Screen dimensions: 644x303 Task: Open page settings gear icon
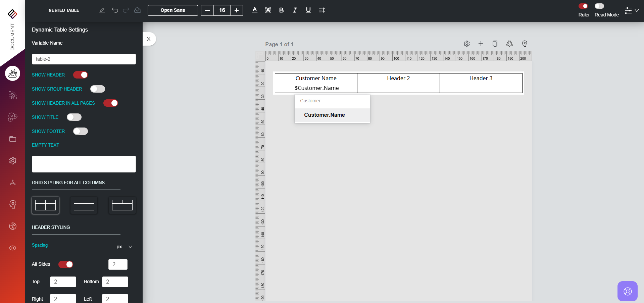466,44
